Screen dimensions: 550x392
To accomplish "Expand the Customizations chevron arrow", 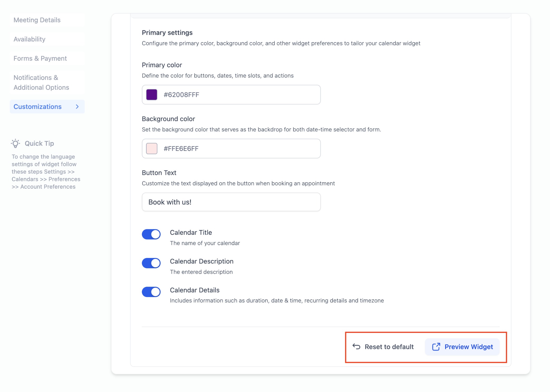I will point(77,107).
